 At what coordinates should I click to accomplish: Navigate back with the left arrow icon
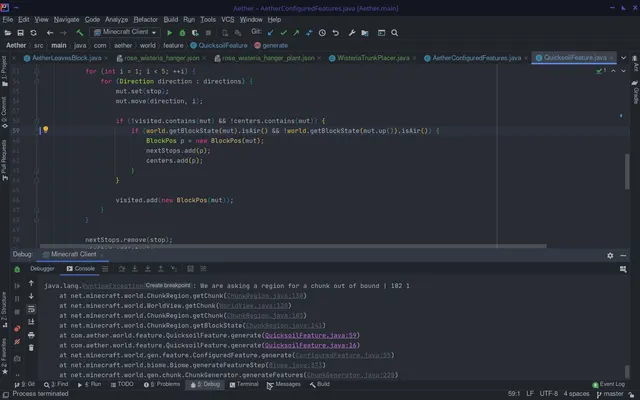(x=50, y=33)
